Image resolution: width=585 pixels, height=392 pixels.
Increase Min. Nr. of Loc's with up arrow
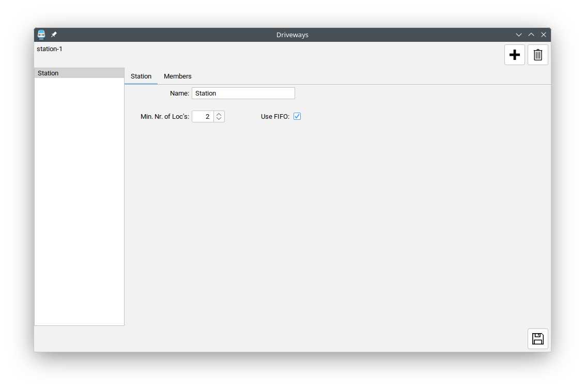[x=219, y=114]
